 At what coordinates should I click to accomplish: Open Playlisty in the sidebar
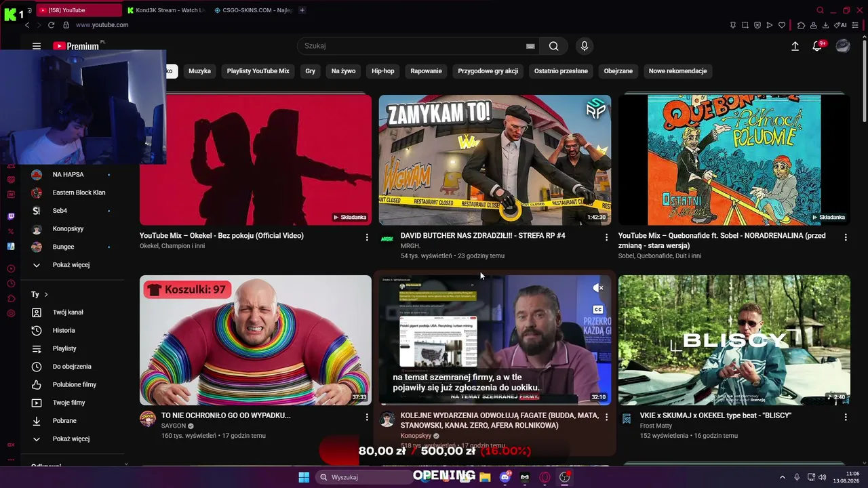click(73, 348)
